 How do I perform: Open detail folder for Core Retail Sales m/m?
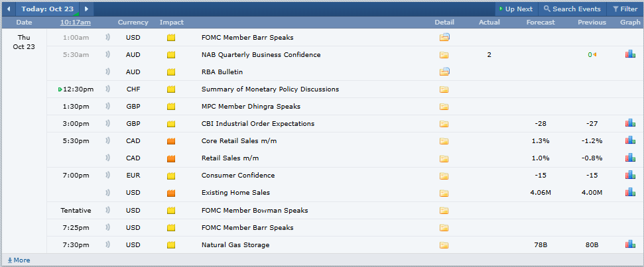444,141
